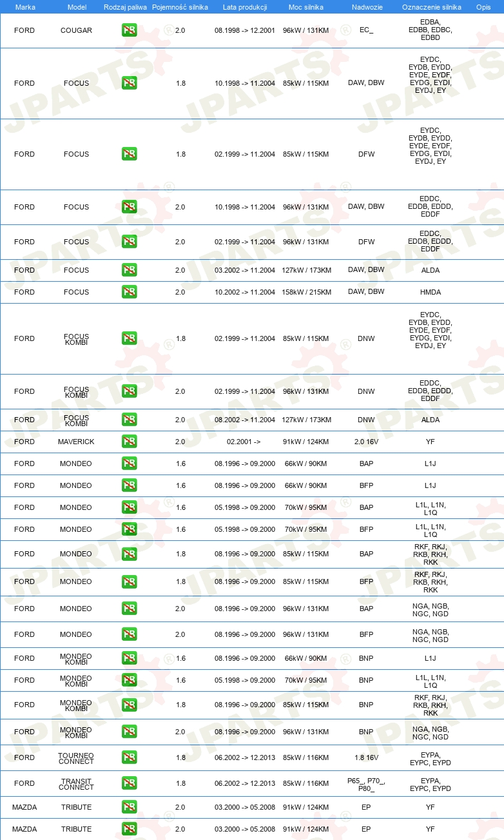Select the COUGAR model cell
504x840 pixels.
(x=76, y=30)
